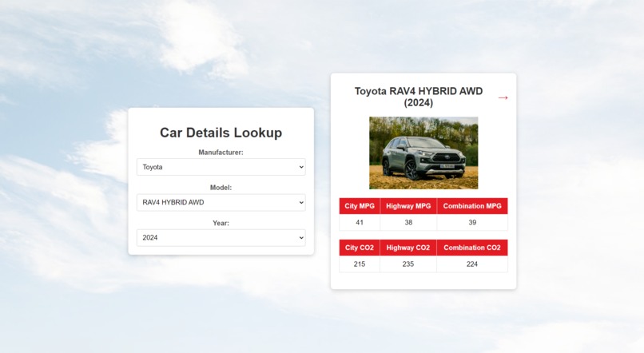Click the Combination CO2 value 224
Image resolution: width=644 pixels, height=353 pixels.
tap(472, 264)
